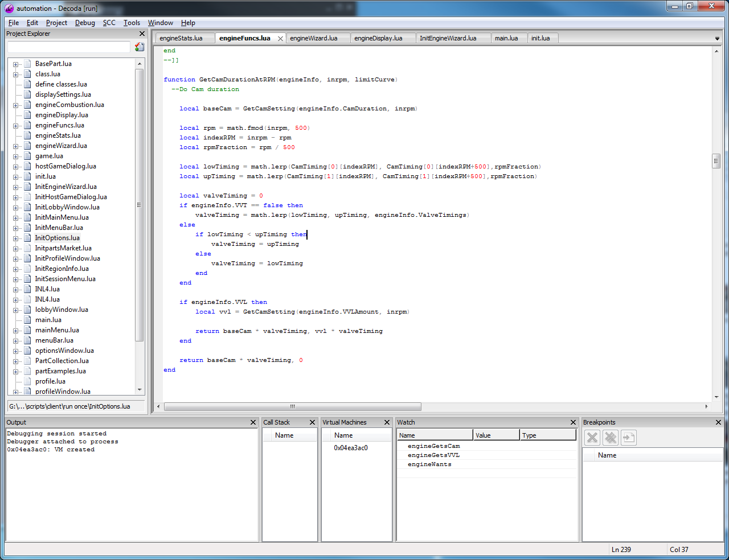Click the file icon beside menuBar.lua
Image resolution: width=729 pixels, height=560 pixels.
(27, 340)
